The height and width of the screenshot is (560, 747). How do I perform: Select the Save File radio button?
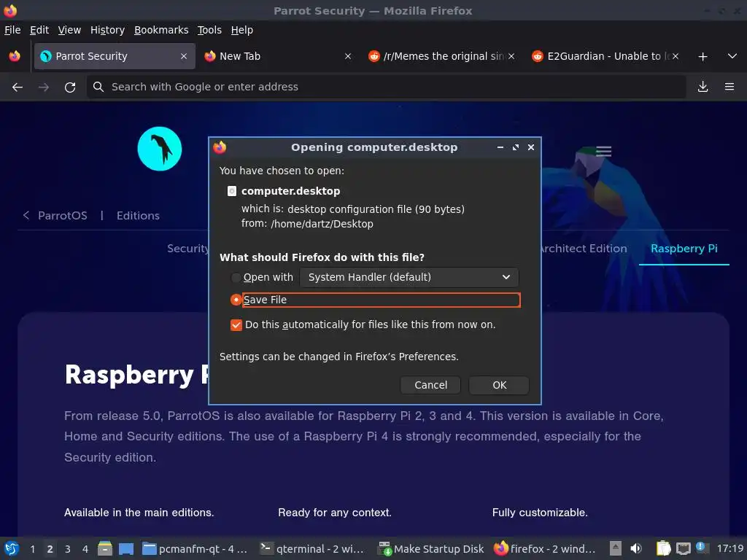236,300
